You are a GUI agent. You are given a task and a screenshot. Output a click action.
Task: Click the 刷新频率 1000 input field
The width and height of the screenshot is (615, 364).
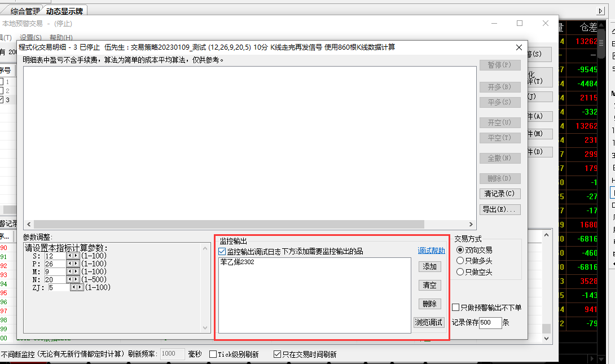pyautogui.click(x=172, y=354)
